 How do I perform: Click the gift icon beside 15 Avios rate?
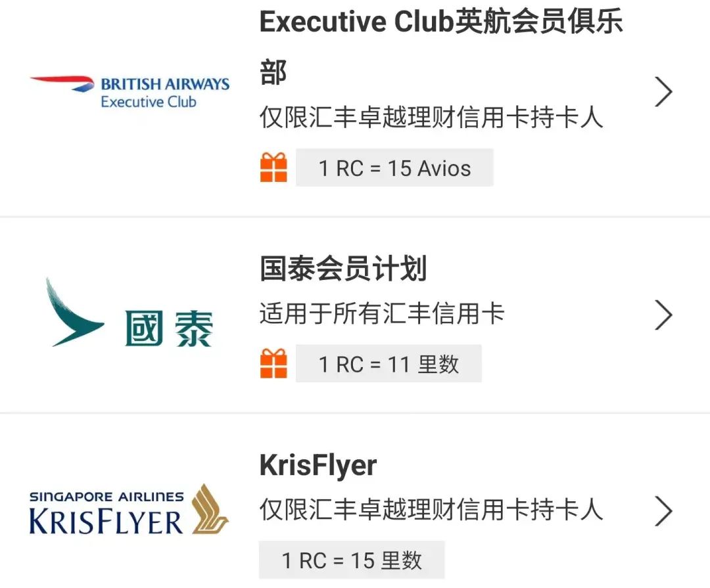(273, 168)
